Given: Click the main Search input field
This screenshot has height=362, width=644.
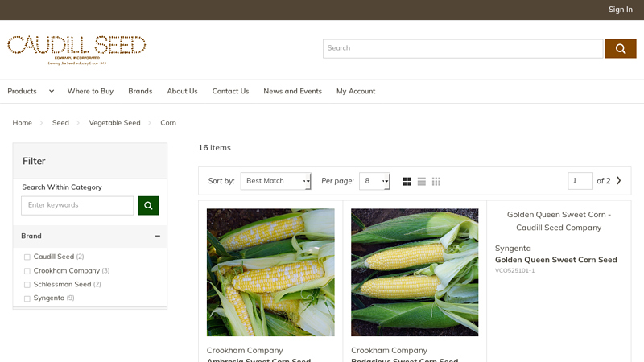Looking at the screenshot, I should pos(463,49).
